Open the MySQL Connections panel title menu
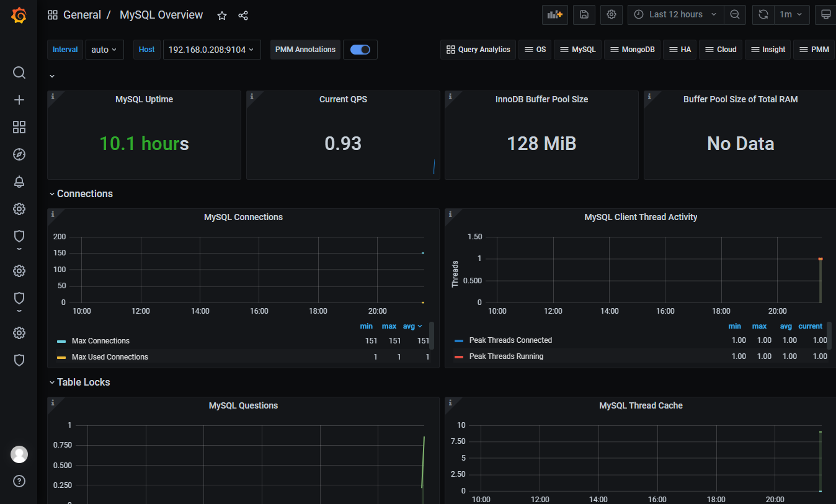Image resolution: width=836 pixels, height=504 pixels. (x=243, y=217)
